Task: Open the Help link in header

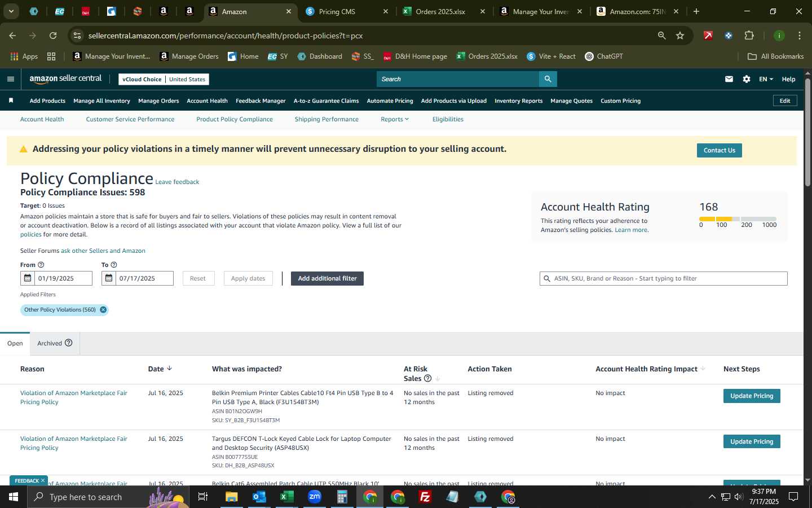Action: click(x=788, y=79)
